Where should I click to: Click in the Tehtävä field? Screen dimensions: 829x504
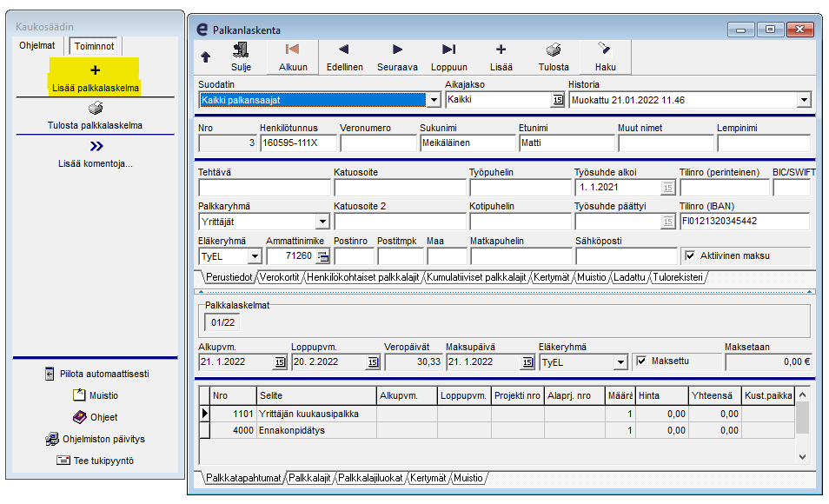pyautogui.click(x=264, y=188)
